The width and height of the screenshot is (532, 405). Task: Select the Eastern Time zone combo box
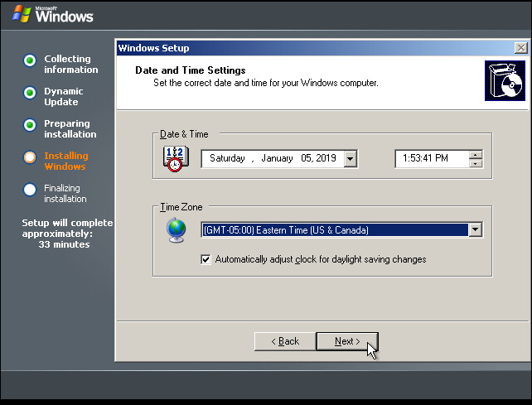coord(341,230)
